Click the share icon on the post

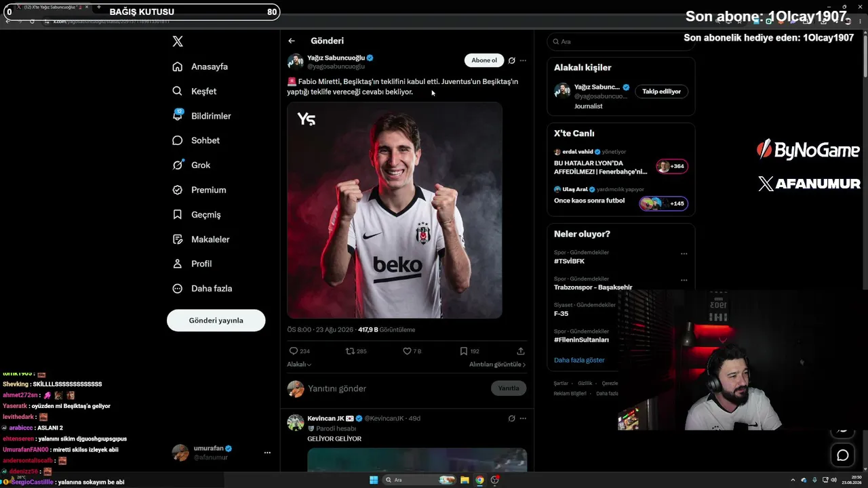[521, 351]
